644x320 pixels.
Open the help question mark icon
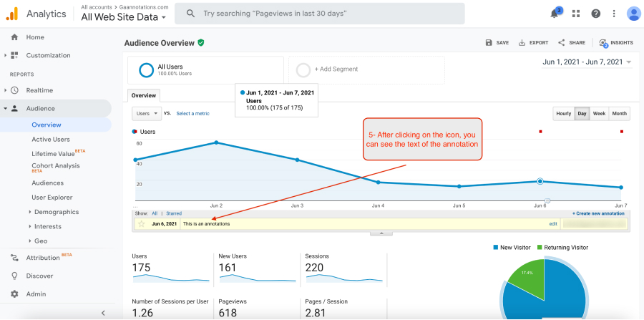click(595, 14)
